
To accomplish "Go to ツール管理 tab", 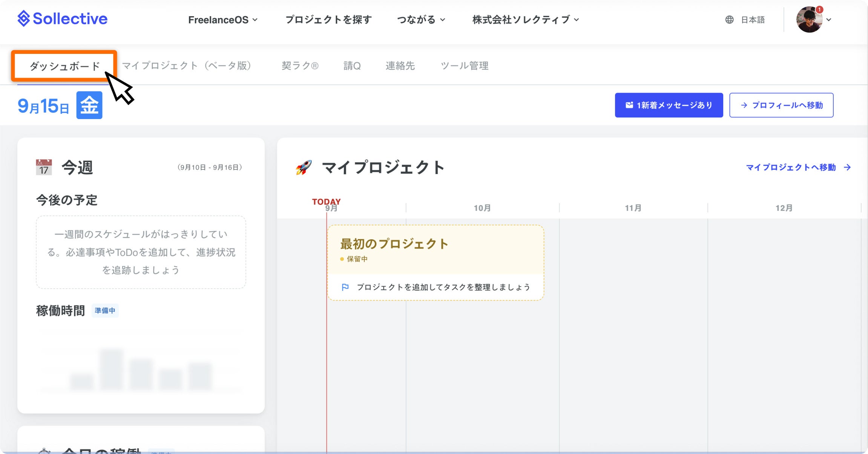I will (x=465, y=66).
